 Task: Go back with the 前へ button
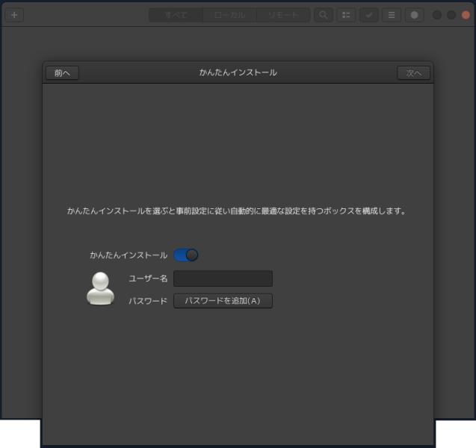[x=62, y=72]
